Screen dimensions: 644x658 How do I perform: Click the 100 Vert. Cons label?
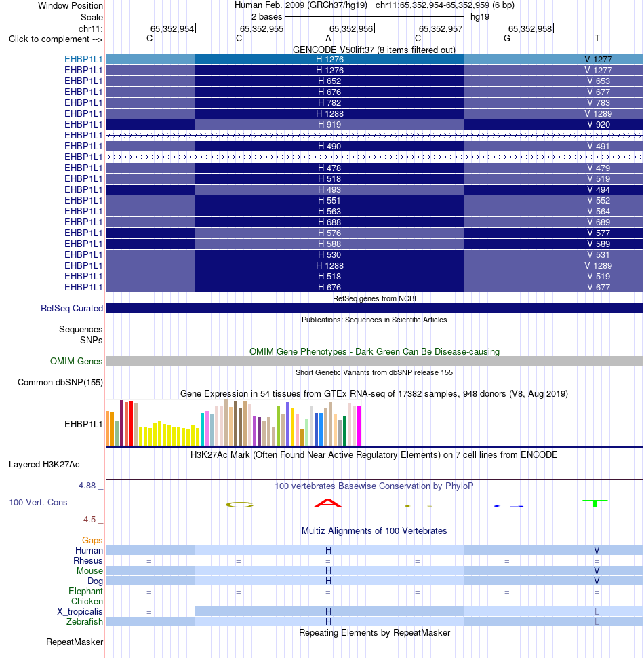click(38, 502)
